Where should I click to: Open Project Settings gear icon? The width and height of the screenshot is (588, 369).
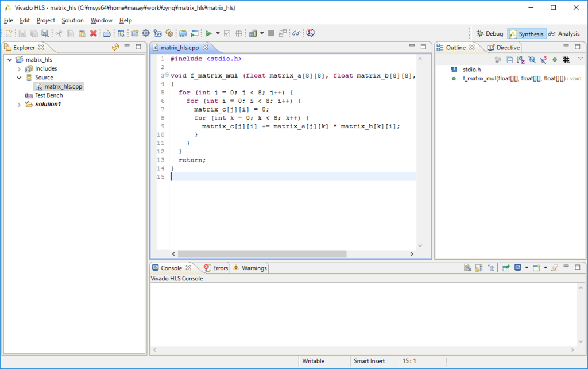coord(146,33)
